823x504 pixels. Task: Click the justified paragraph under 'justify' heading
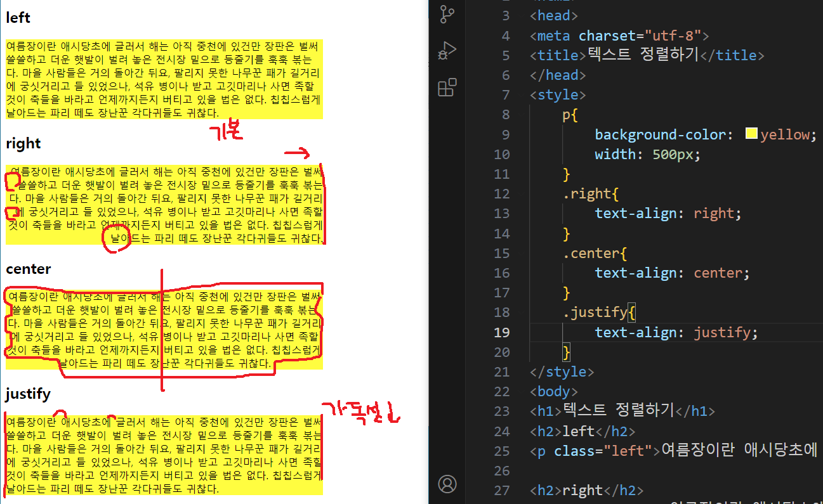(x=164, y=455)
